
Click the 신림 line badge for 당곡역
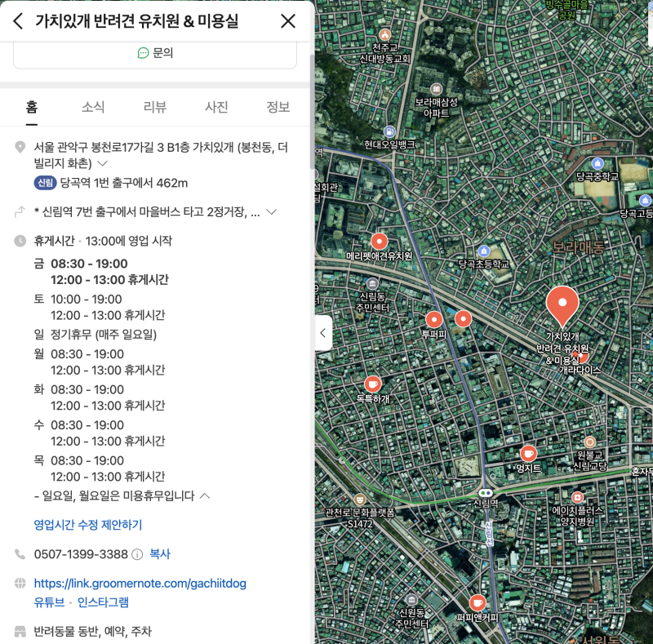(45, 183)
